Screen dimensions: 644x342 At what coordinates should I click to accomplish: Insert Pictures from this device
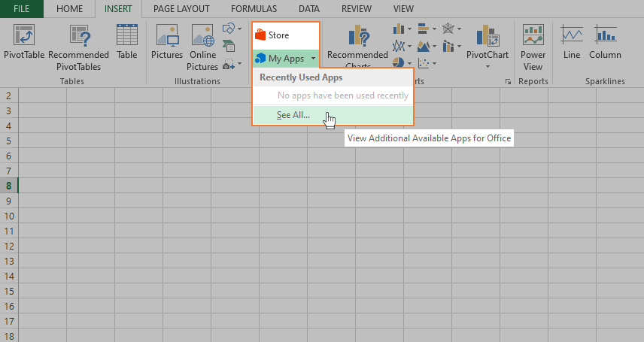click(x=167, y=42)
